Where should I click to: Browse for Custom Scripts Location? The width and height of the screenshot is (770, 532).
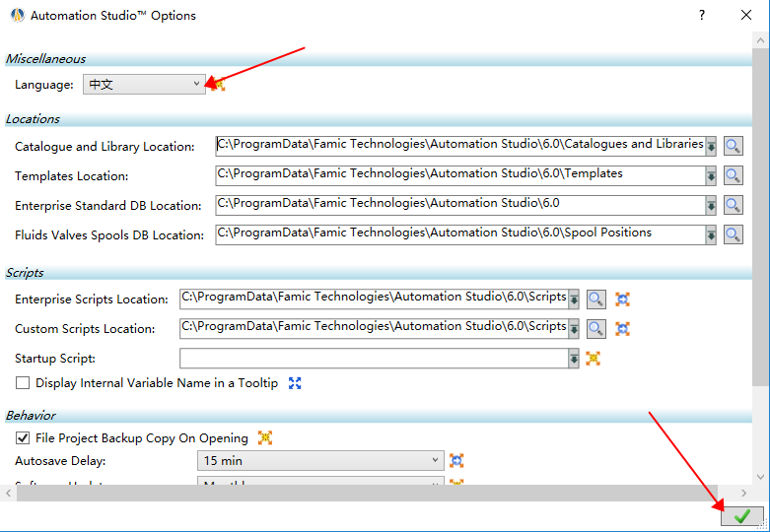pyautogui.click(x=596, y=329)
